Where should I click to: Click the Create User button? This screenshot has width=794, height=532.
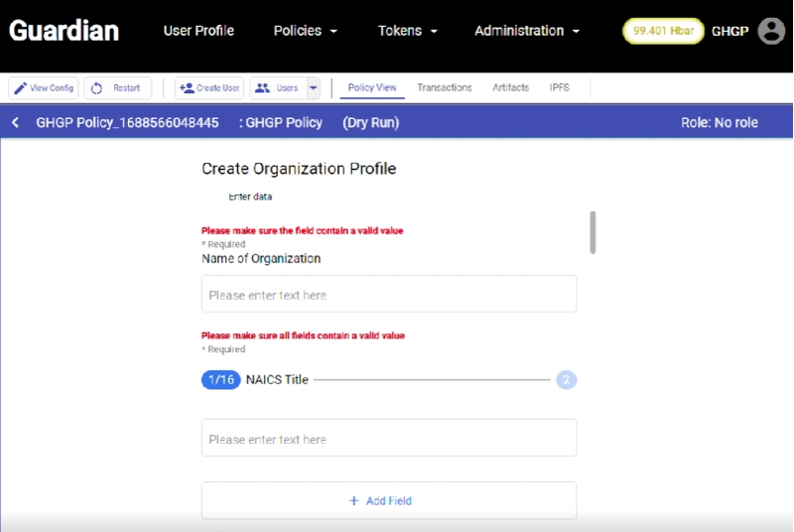pos(209,88)
